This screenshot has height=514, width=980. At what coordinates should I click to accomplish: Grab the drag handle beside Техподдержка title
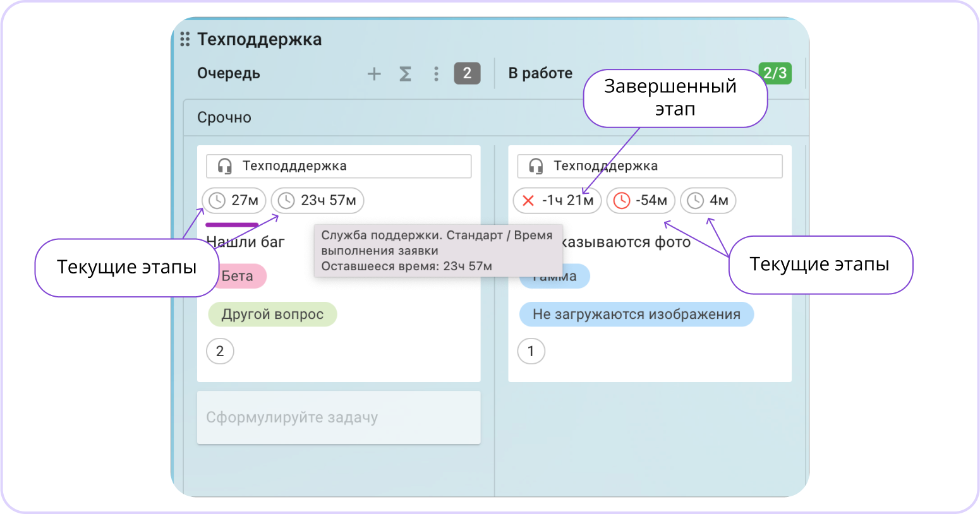tap(185, 39)
